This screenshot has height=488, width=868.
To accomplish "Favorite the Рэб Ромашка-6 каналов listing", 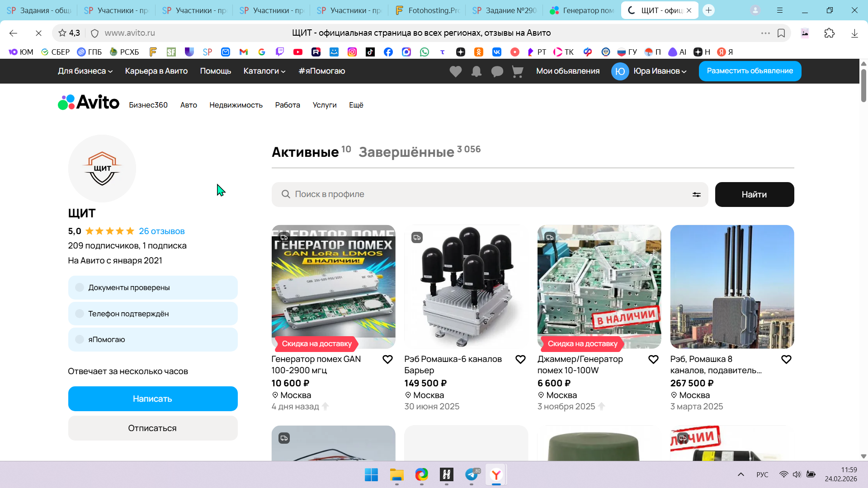I will pos(520,360).
